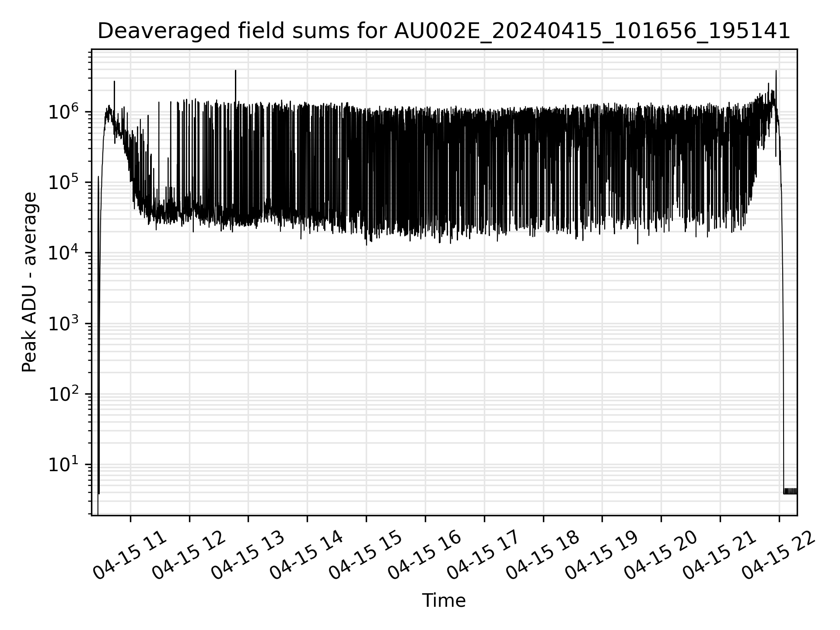Click the x tick label '04-15 18'

(x=543, y=556)
